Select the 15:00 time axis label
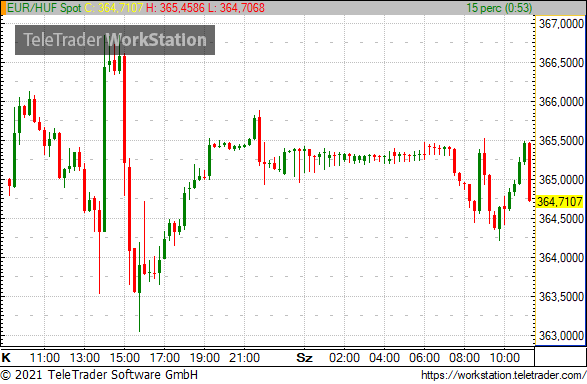The height and width of the screenshot is (384, 587). pos(125,358)
